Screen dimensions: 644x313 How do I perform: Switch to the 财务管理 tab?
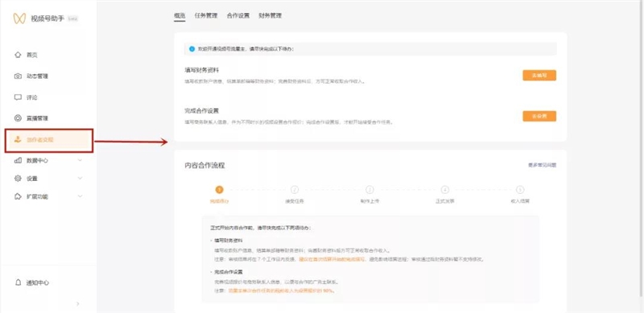pyautogui.click(x=270, y=15)
